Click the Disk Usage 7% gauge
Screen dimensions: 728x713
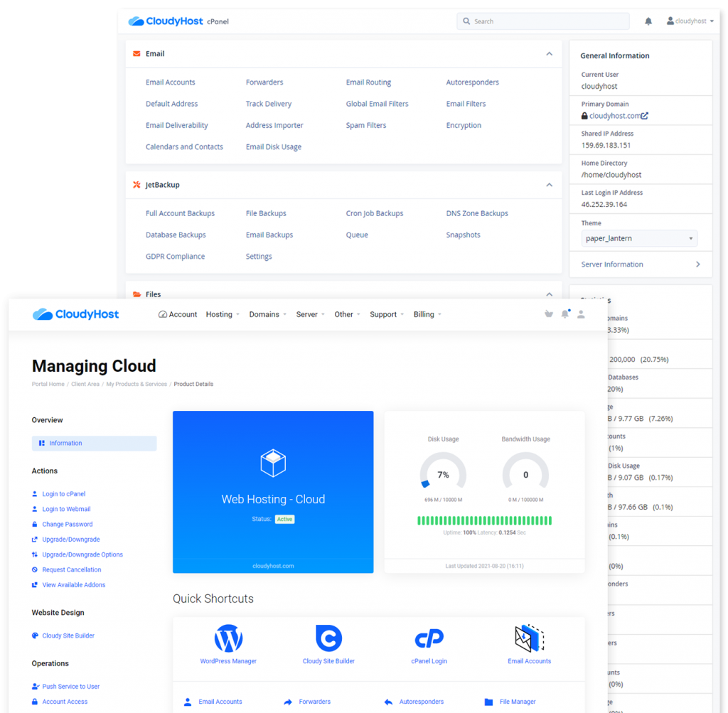443,471
